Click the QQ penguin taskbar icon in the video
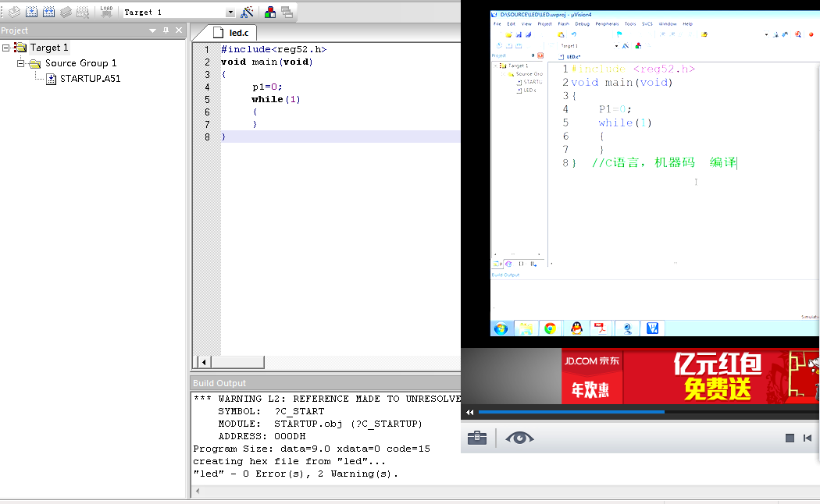Screen dimensions: 820x504 [x=576, y=328]
